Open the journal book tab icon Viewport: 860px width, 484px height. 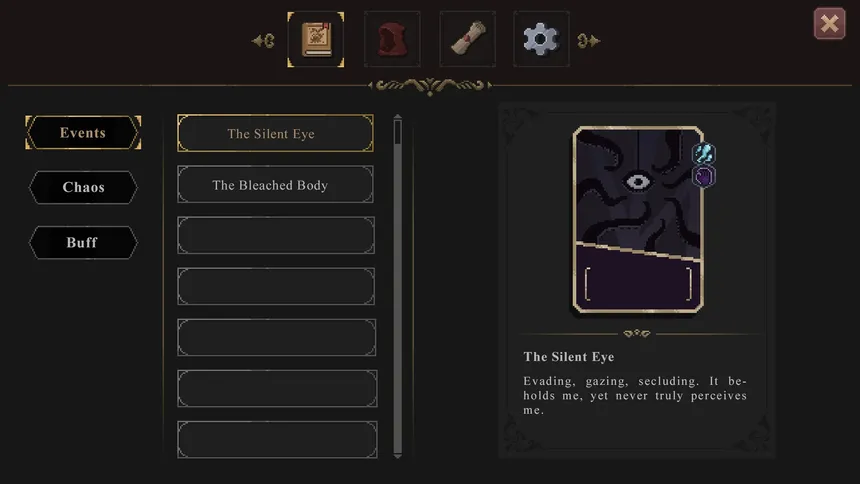pos(316,40)
